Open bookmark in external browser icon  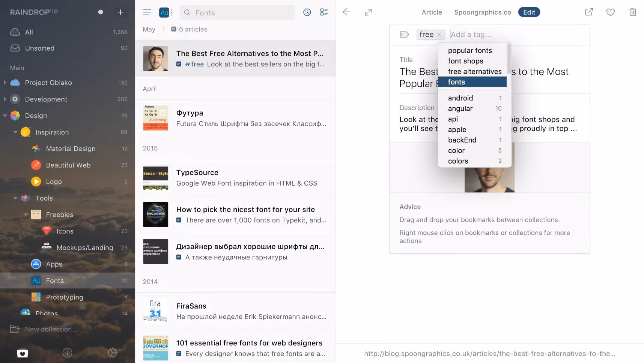pos(589,12)
